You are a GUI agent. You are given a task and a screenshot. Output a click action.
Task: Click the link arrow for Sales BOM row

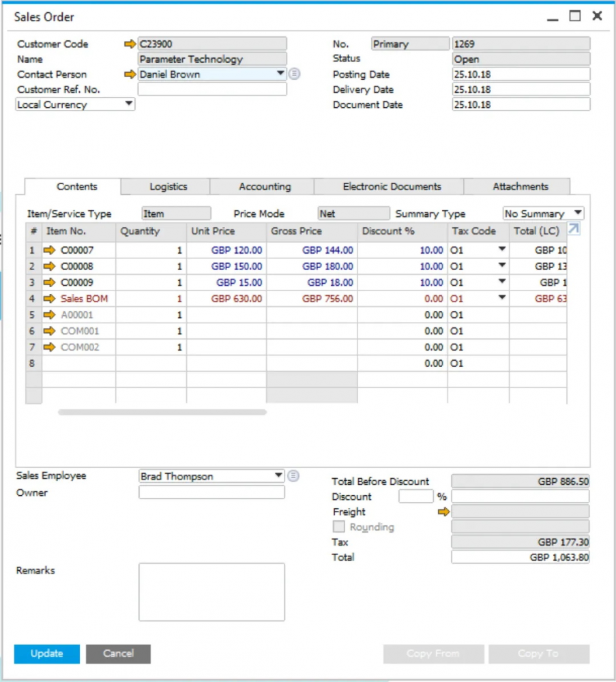(49, 299)
